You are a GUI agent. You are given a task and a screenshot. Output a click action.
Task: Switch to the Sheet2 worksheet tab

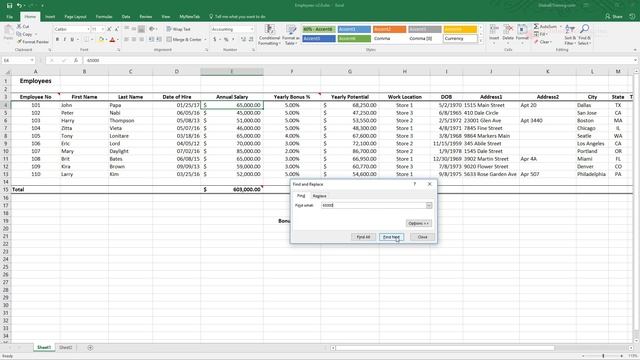(x=65, y=348)
